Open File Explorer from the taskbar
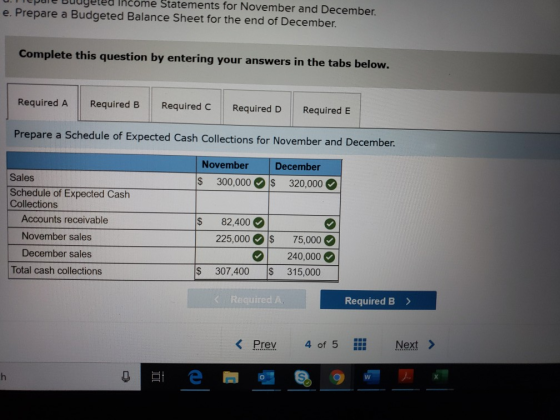560x420 pixels. tap(230, 377)
